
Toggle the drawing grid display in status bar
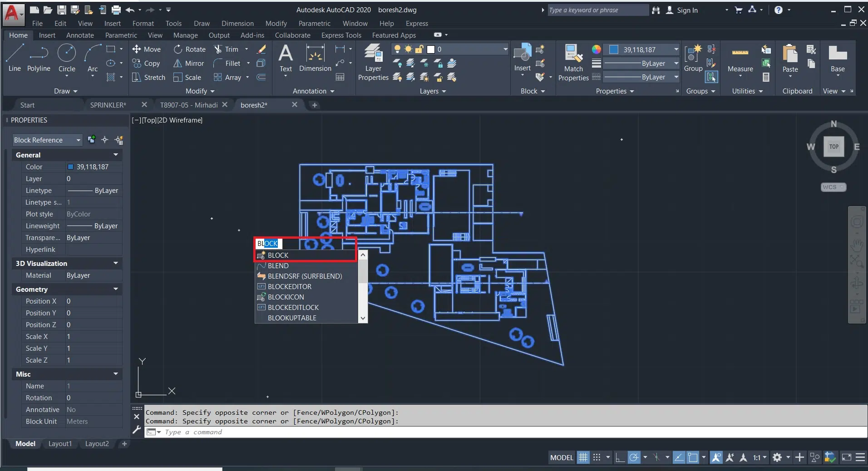[x=583, y=457]
